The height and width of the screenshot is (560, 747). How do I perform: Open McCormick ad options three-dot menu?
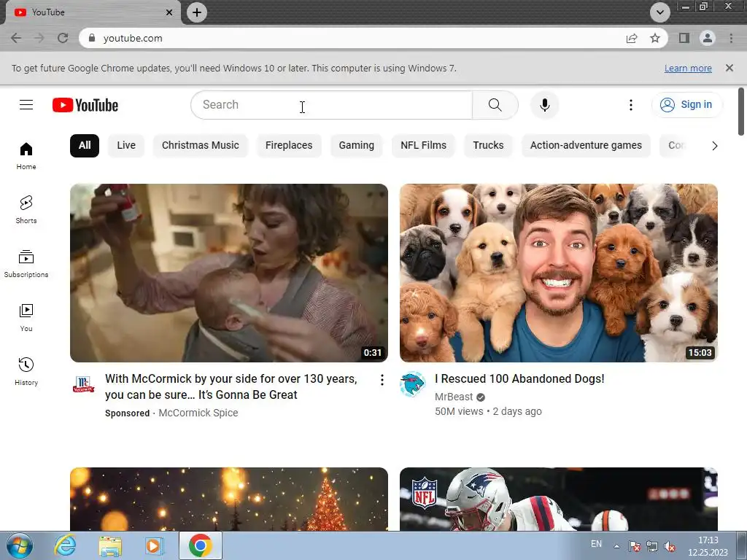tap(382, 379)
